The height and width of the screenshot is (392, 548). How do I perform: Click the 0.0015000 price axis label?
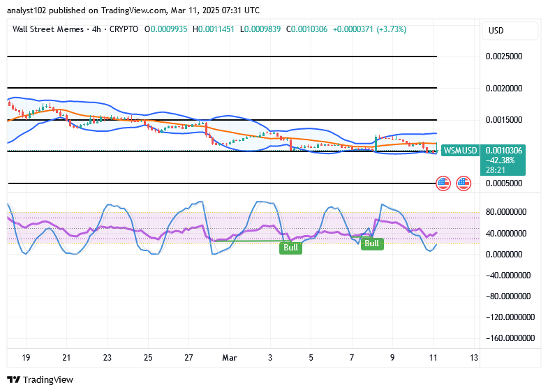point(503,120)
